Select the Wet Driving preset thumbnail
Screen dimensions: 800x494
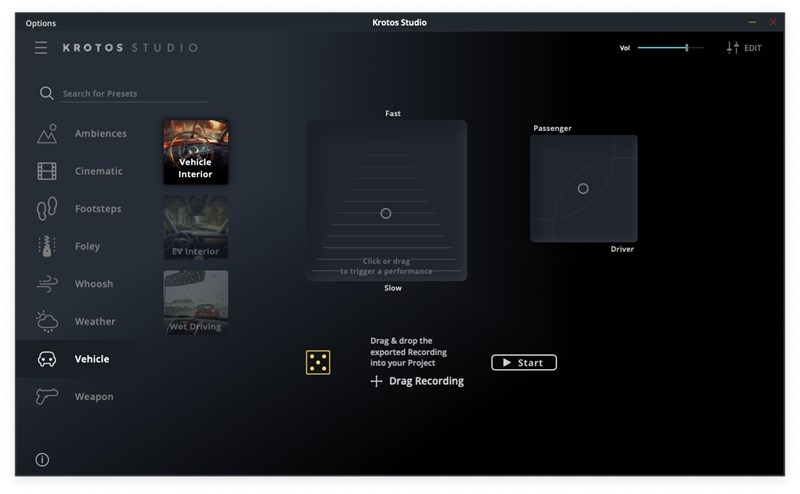tap(196, 303)
